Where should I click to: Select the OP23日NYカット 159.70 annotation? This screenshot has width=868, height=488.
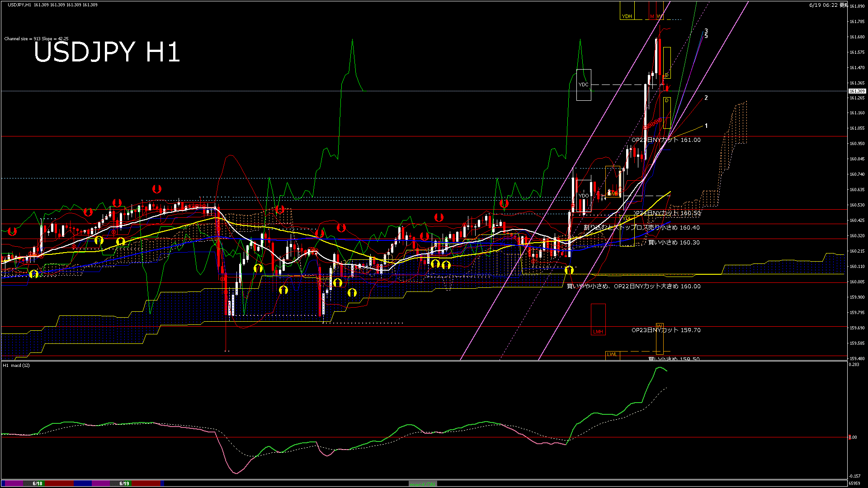pos(666,330)
